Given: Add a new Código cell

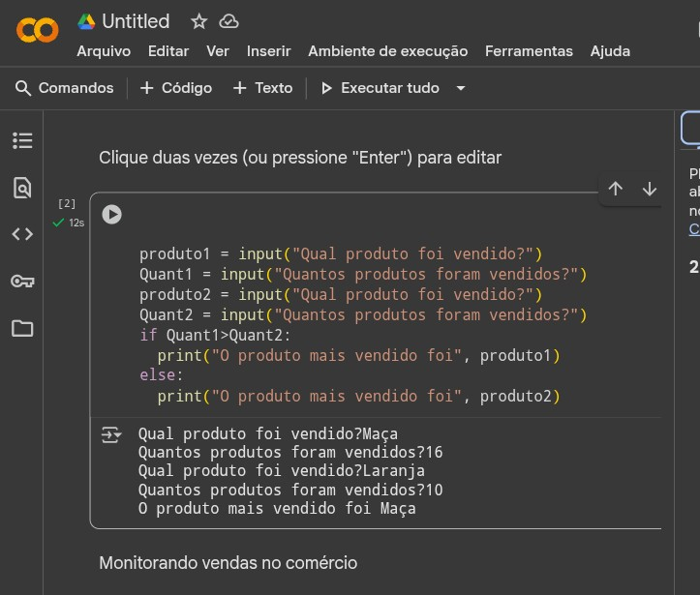Looking at the screenshot, I should [x=176, y=88].
